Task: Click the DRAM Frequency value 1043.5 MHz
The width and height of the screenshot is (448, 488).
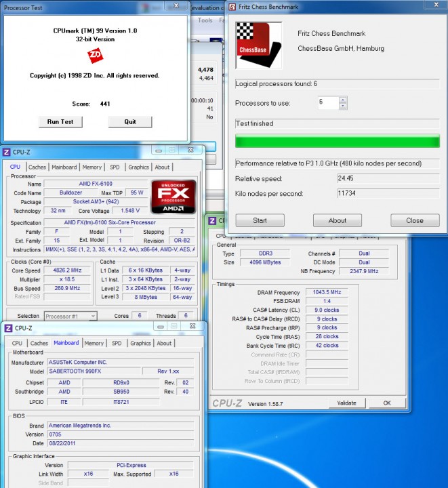Action: [327, 292]
